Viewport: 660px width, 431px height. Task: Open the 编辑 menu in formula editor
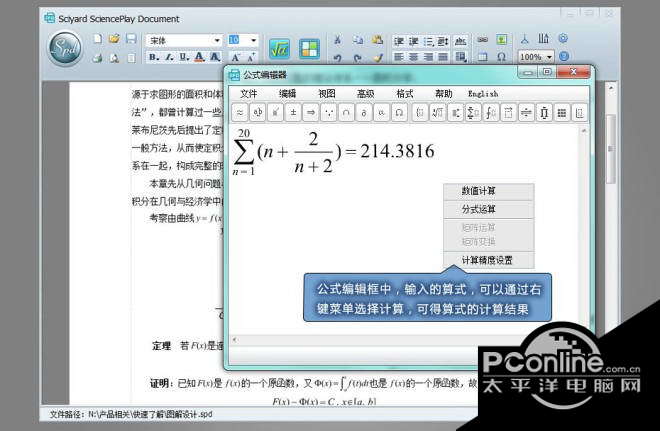(x=287, y=93)
